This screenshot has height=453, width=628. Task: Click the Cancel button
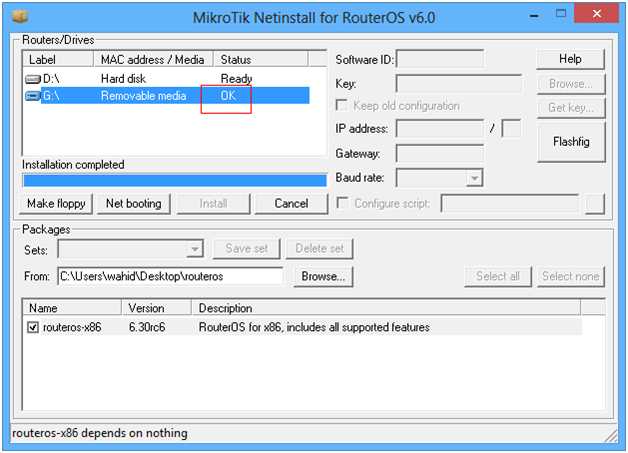(x=291, y=203)
